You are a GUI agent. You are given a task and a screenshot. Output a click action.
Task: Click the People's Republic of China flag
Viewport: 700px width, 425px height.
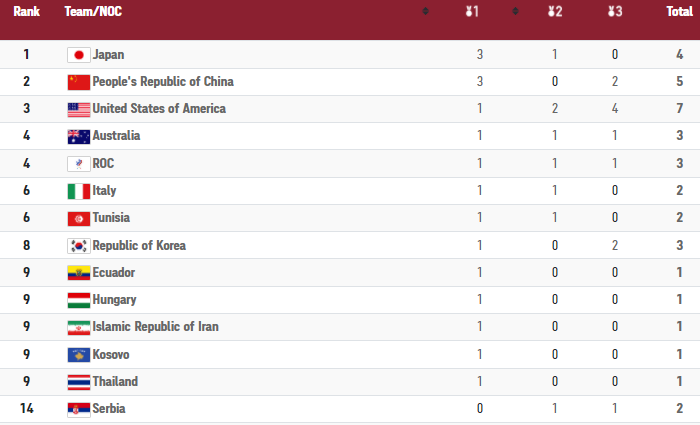coord(79,82)
